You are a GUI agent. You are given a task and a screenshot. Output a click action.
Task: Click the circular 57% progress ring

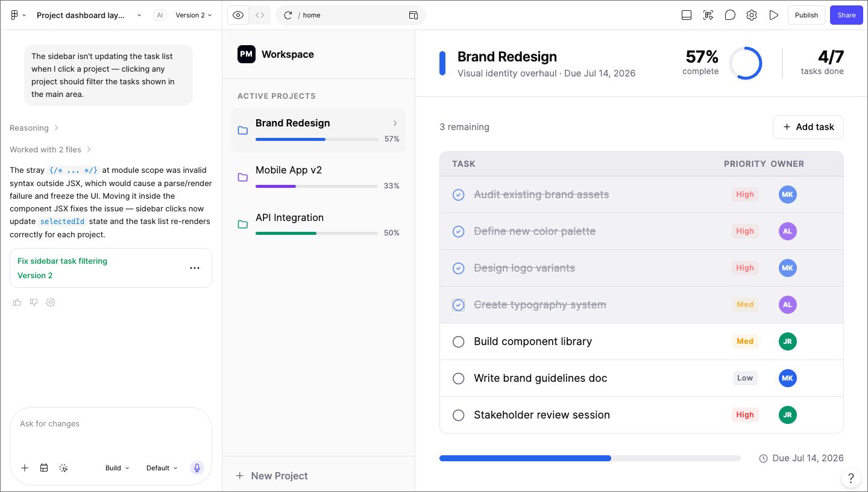click(x=746, y=63)
